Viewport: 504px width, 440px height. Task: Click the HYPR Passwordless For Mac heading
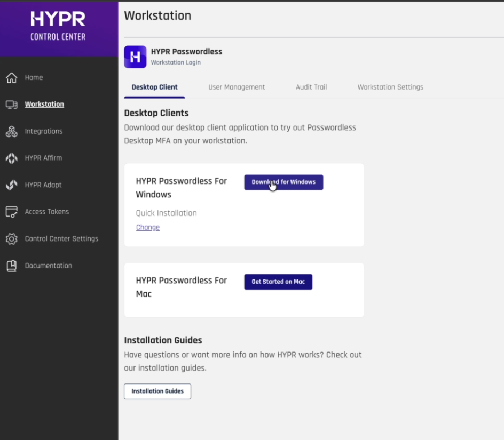click(x=181, y=287)
